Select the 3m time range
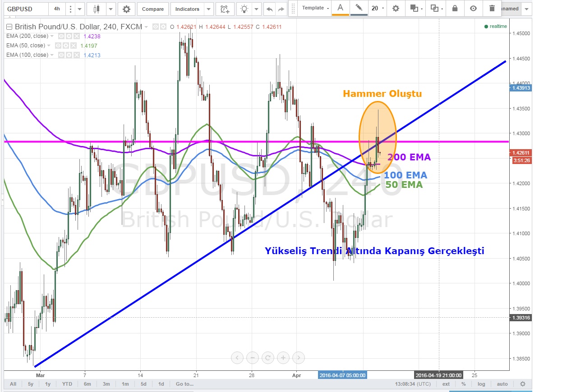The height and width of the screenshot is (392, 576). click(x=106, y=384)
